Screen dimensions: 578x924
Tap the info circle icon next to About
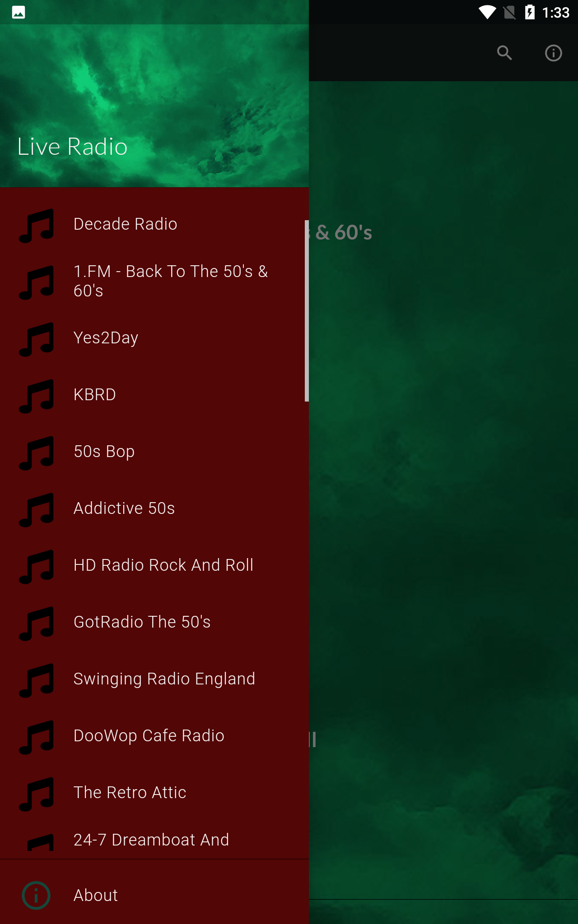click(36, 895)
